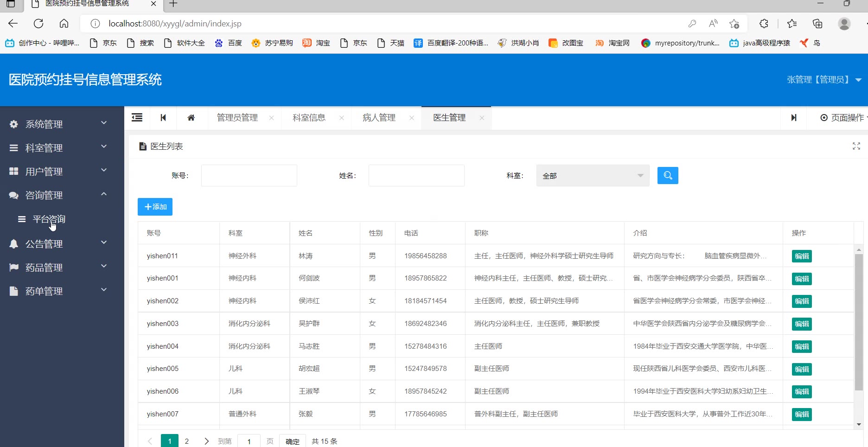Click the password key icon in address bar

(x=692, y=23)
